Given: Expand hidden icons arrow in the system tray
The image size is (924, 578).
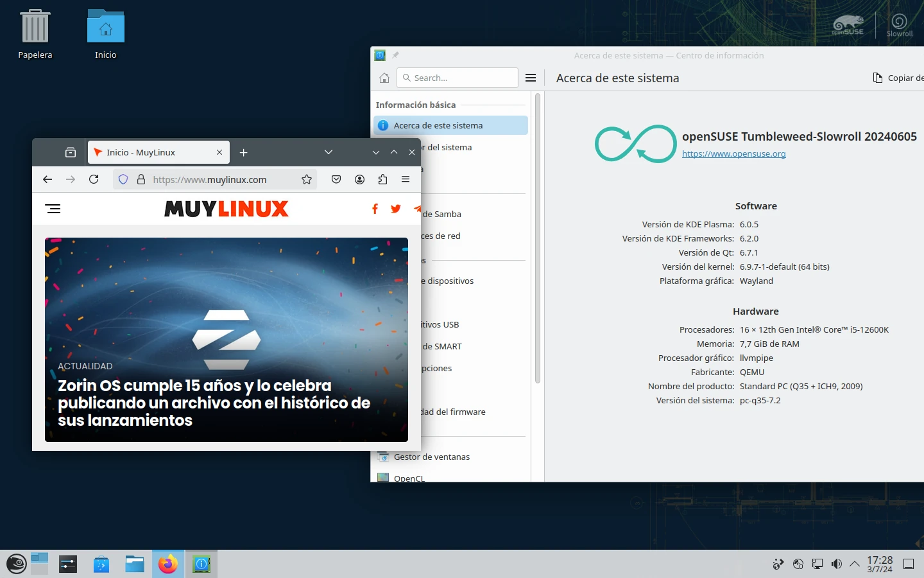Looking at the screenshot, I should coord(855,563).
